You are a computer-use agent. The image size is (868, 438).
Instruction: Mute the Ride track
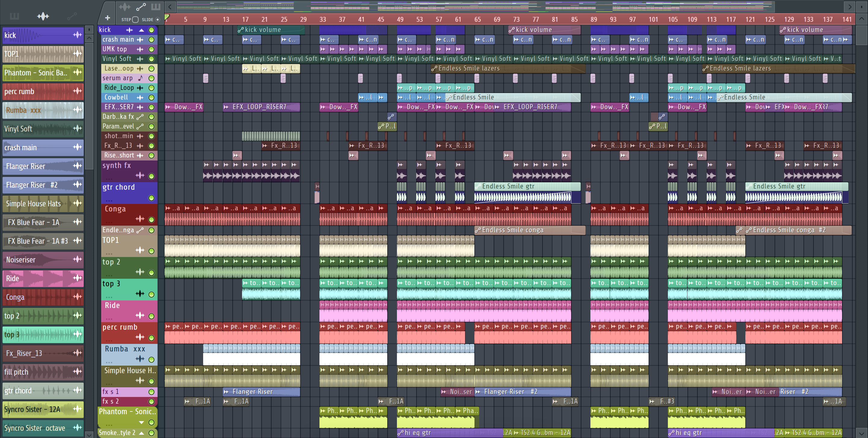point(152,316)
